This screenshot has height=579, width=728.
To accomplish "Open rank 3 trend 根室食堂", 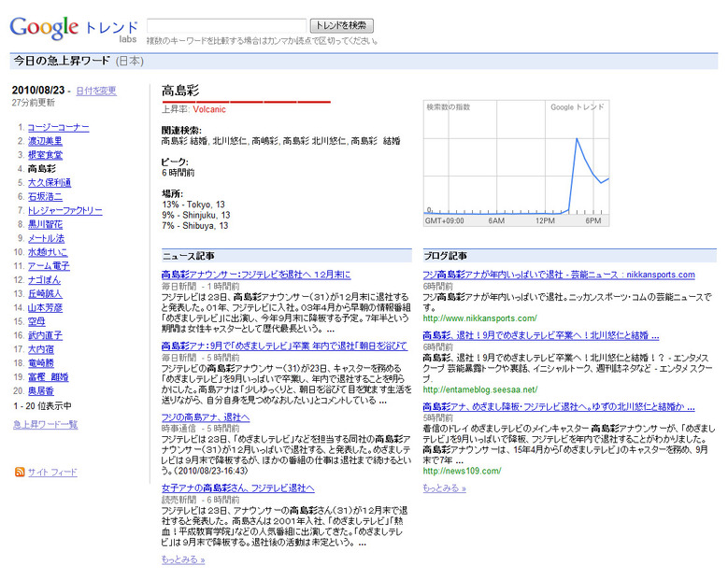I will 45,155.
